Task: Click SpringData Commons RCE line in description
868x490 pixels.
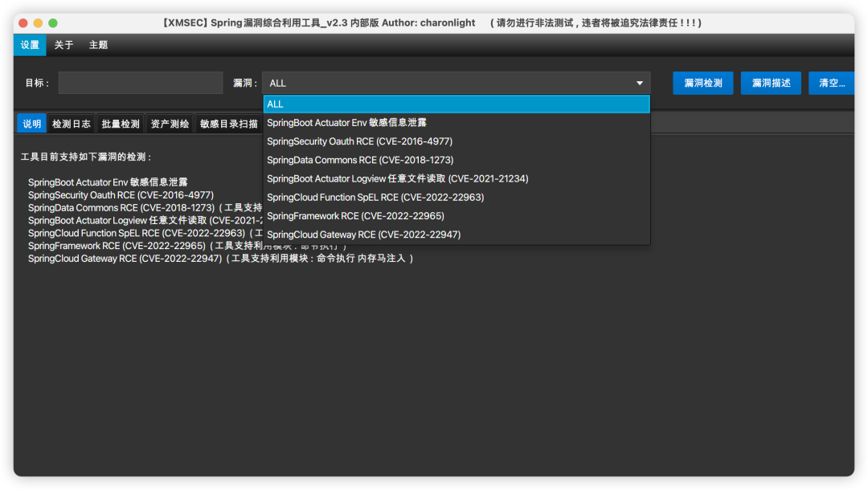Action: click(145, 207)
